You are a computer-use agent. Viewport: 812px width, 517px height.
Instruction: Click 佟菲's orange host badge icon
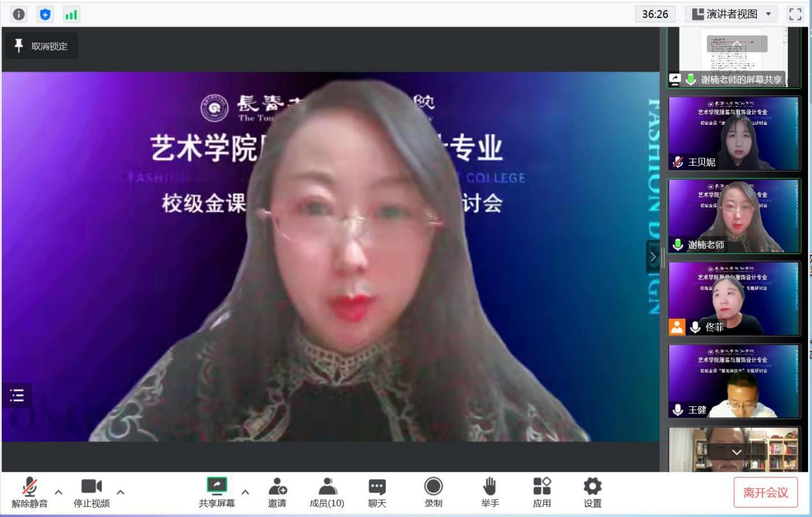coord(677,327)
